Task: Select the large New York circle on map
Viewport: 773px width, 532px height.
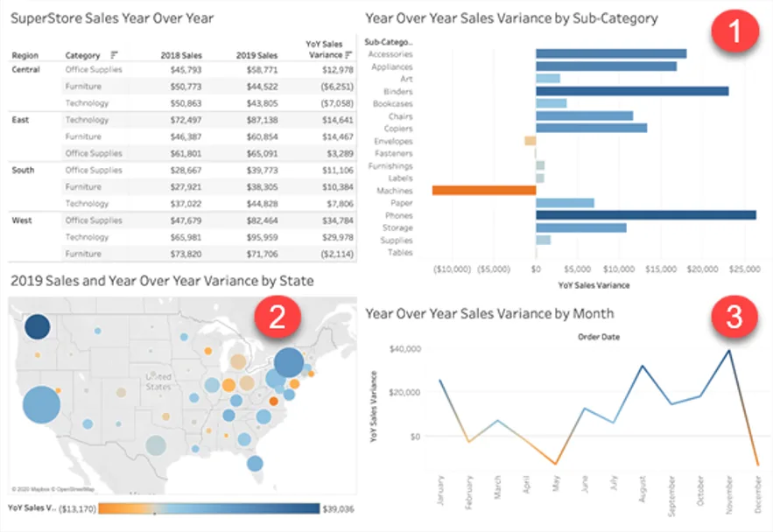Action: click(289, 362)
